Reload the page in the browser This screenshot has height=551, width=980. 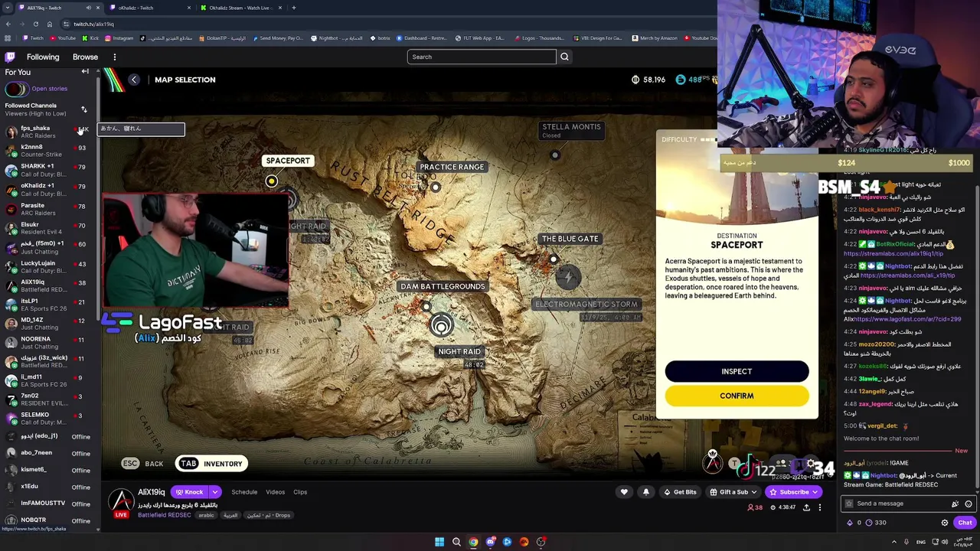click(35, 24)
